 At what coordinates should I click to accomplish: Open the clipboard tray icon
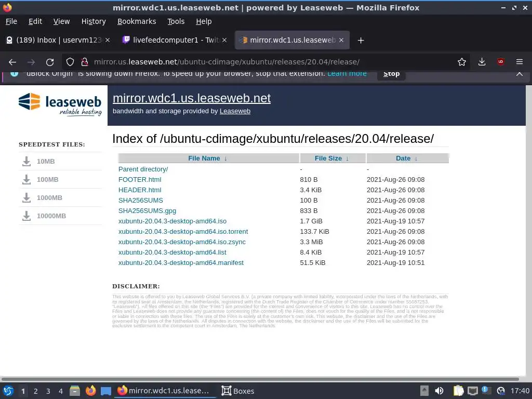point(458,391)
